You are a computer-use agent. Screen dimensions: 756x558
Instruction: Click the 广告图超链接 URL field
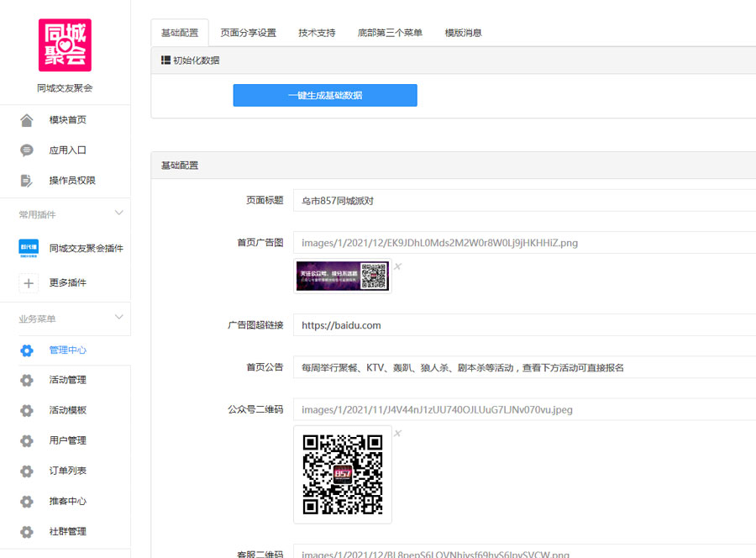click(524, 325)
